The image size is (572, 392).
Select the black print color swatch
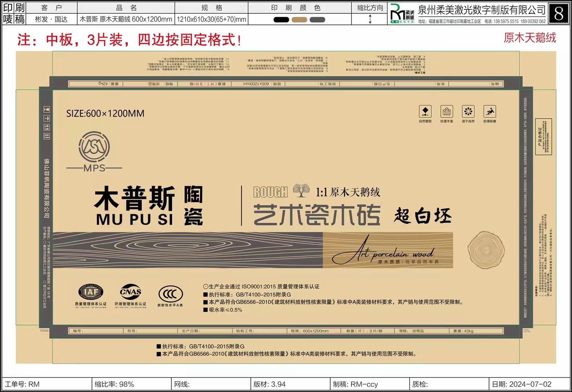pos(281,20)
